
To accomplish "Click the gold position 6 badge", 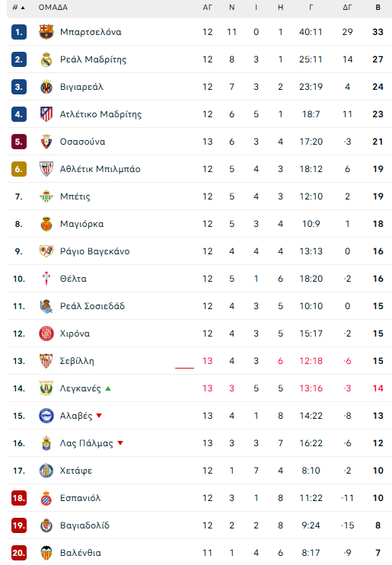I will pos(19,169).
